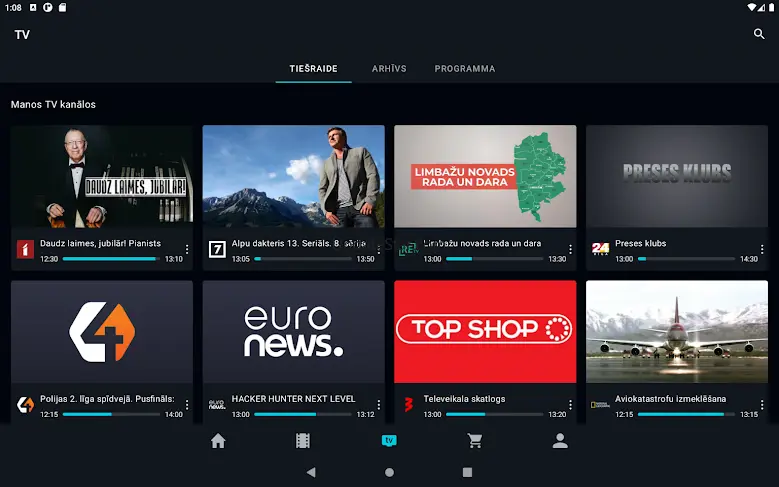Open more options for Televeikala skatlogs
This screenshot has height=487, width=779.
click(570, 405)
